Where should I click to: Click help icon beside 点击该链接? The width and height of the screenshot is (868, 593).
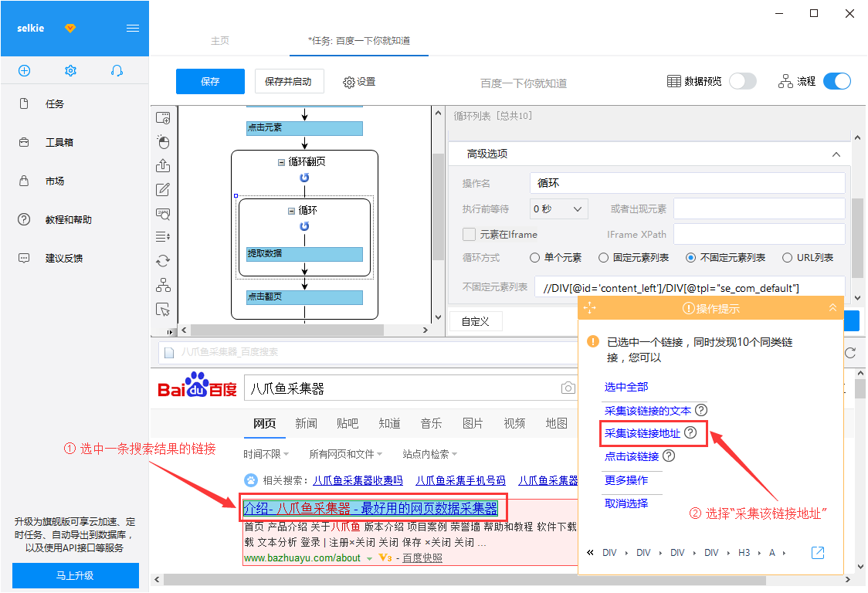(x=670, y=456)
